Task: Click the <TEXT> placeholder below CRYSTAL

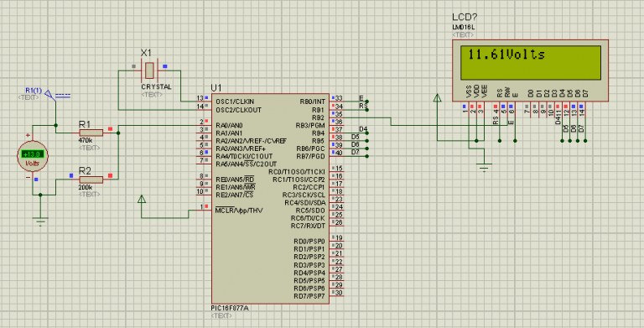Action: (152, 95)
